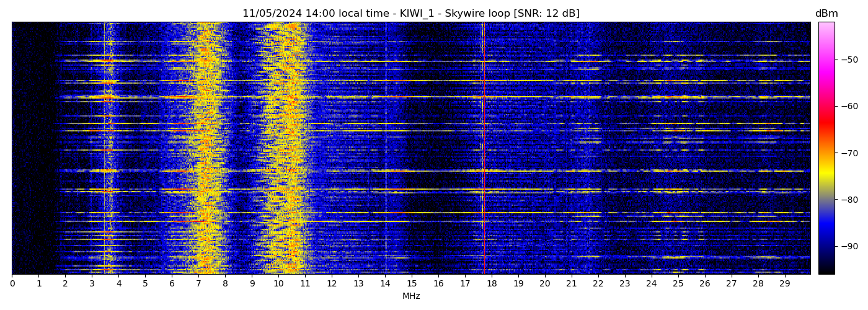Screen dimensions: 868x310
Task: Click the spectrogram title text
Action: [x=410, y=14]
